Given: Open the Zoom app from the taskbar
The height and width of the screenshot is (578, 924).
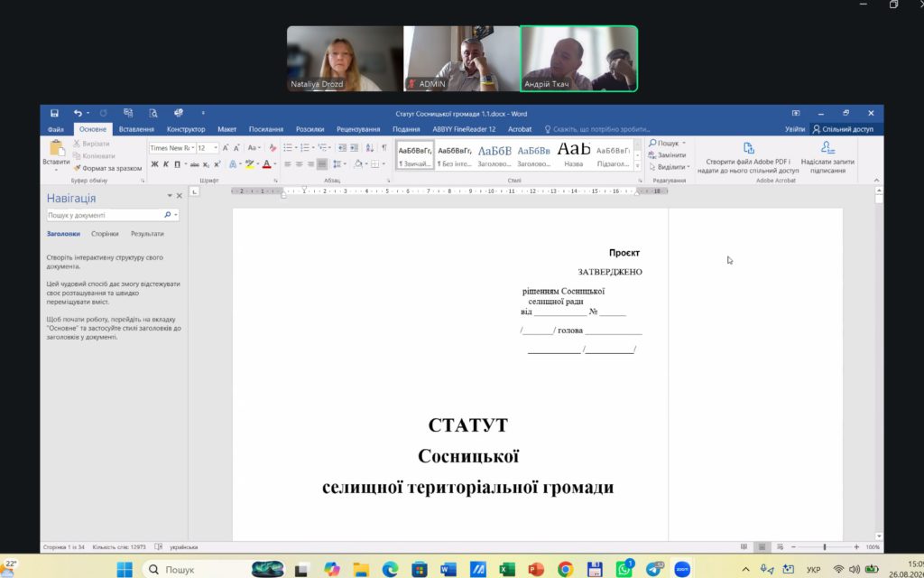Looking at the screenshot, I should point(682,569).
